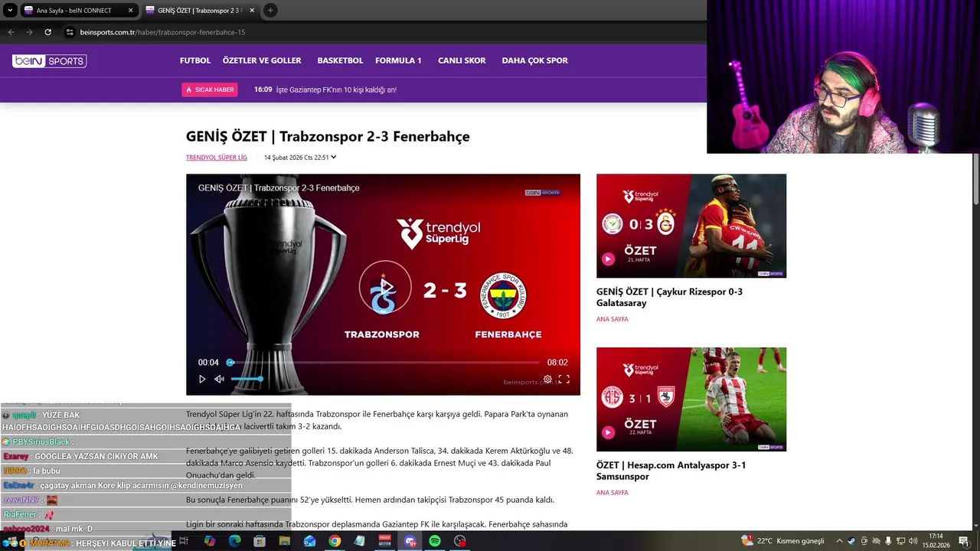Open Windows notification center
Viewport: 980px width, 551px height.
963,541
